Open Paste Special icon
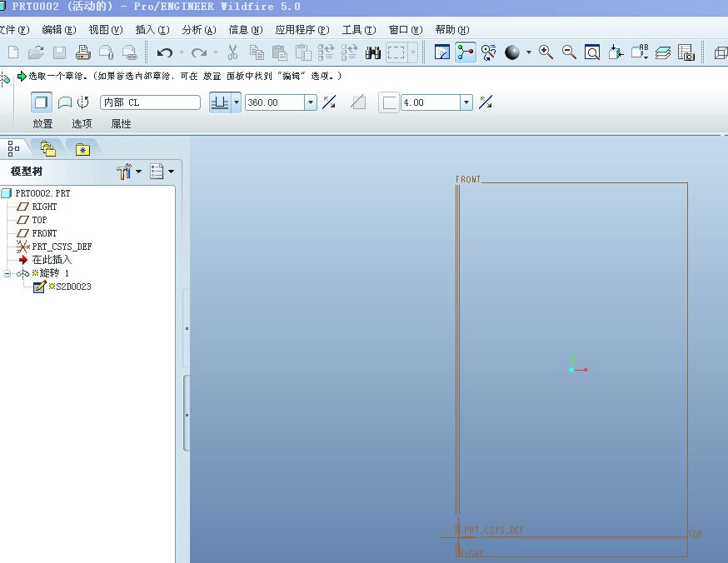The image size is (728, 563). pyautogui.click(x=303, y=52)
